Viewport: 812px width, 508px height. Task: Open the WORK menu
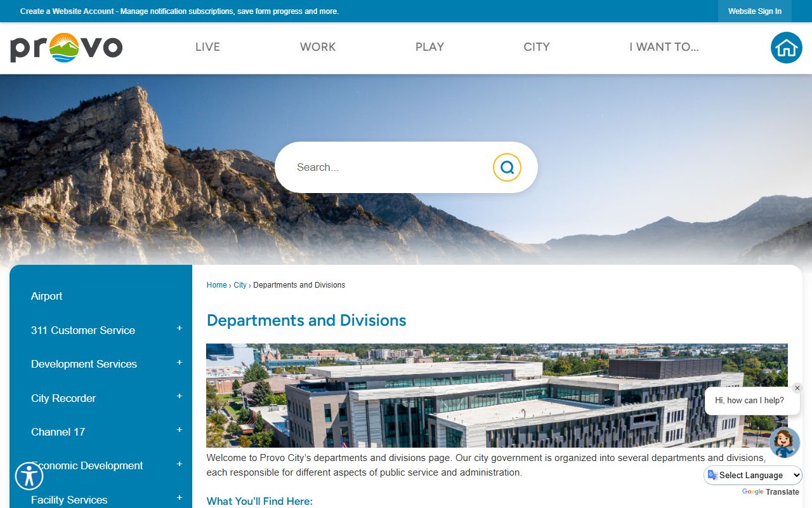318,47
